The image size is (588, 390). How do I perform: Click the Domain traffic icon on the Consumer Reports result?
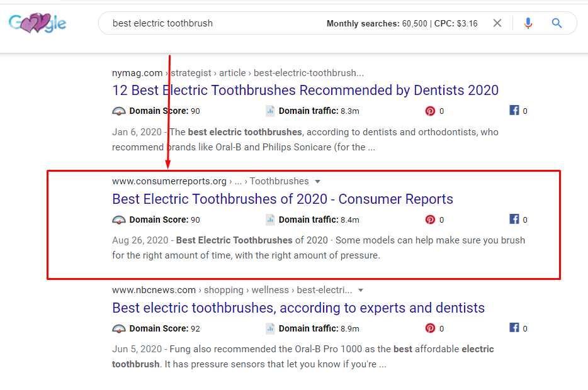click(269, 220)
